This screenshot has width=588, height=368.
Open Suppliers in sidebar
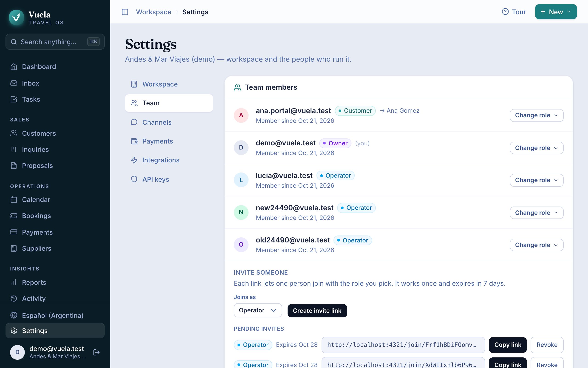(55, 248)
